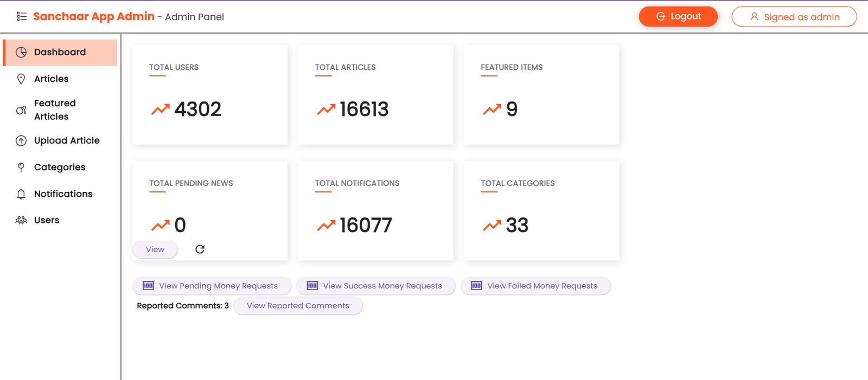868x380 pixels.
Task: Open View Success Money Requests
Action: 375,286
